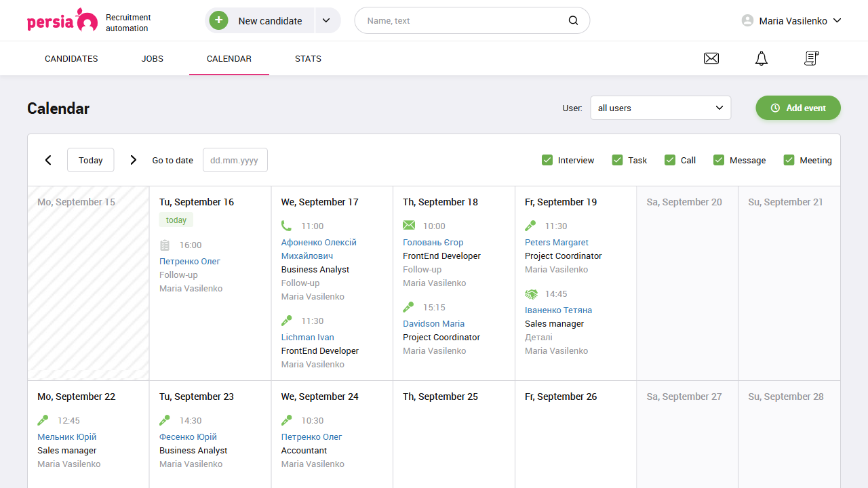Open the Maria Vasilenko account menu
Screen dimensions: 868x488
coord(791,20)
